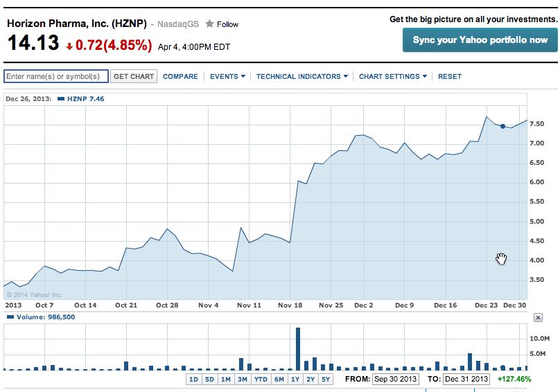
Task: Choose the 6M range
Action: (x=279, y=379)
